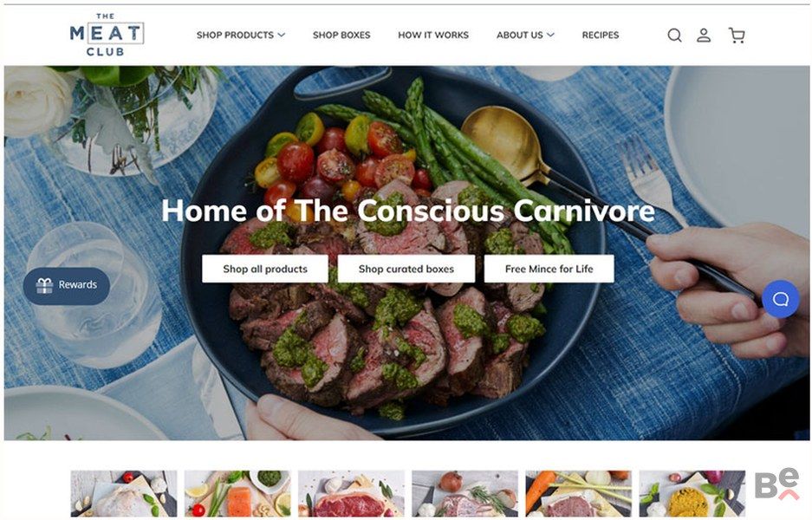Screen dimensions: 812x520
Task: Expand the Shop Products dropdown chevron
Action: (x=281, y=36)
